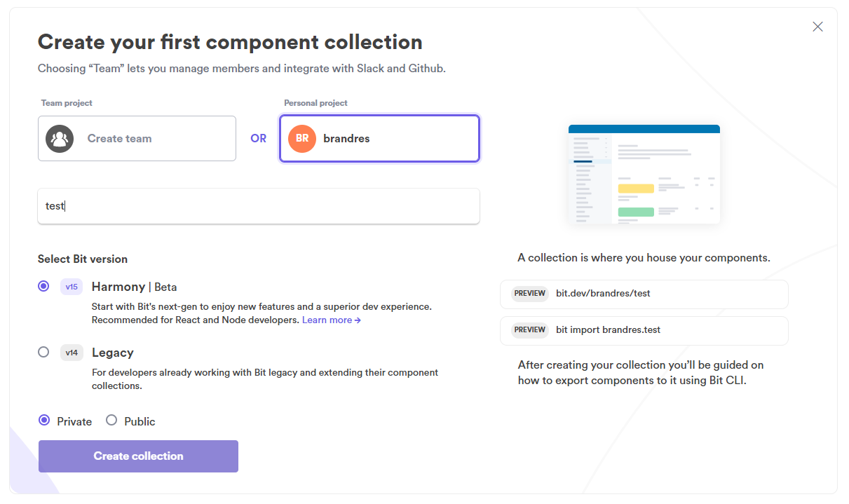
Task: Click the arrow icon after Learn more
Action: coord(358,320)
